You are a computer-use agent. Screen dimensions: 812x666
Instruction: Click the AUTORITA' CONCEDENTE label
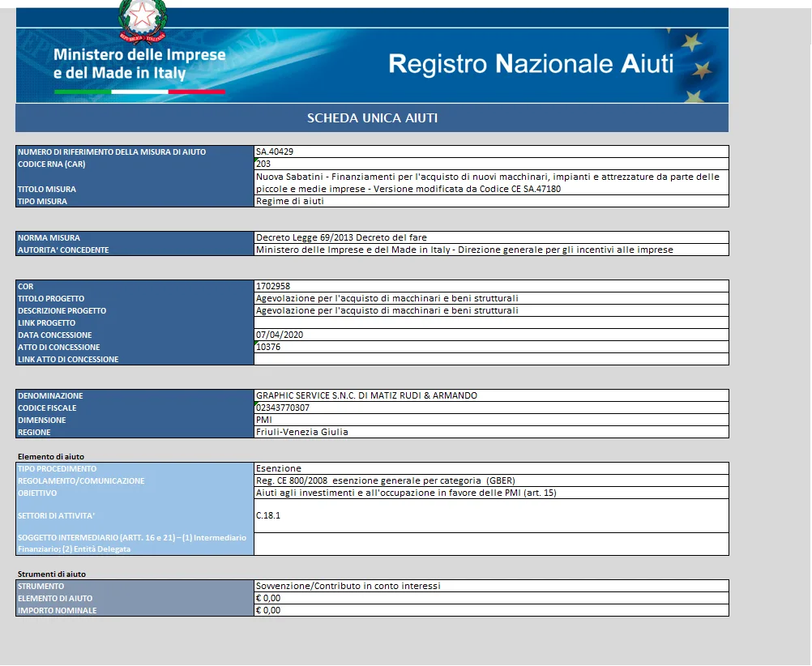63,250
